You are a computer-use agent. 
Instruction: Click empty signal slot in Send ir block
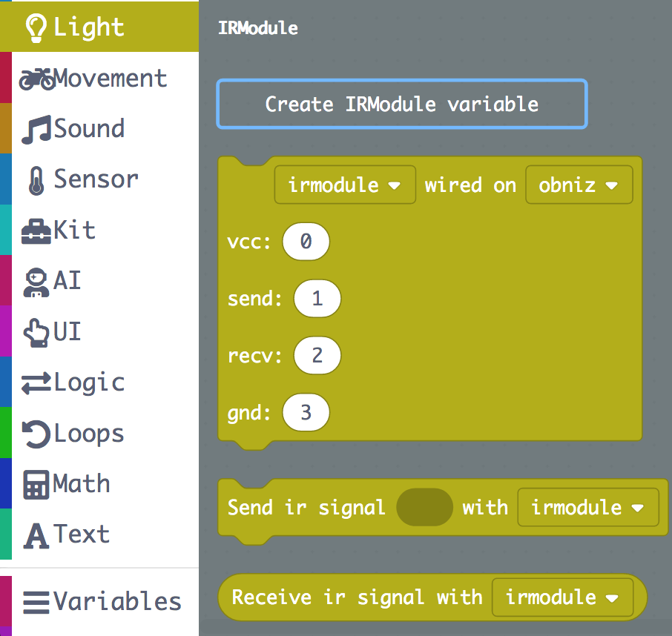point(424,508)
